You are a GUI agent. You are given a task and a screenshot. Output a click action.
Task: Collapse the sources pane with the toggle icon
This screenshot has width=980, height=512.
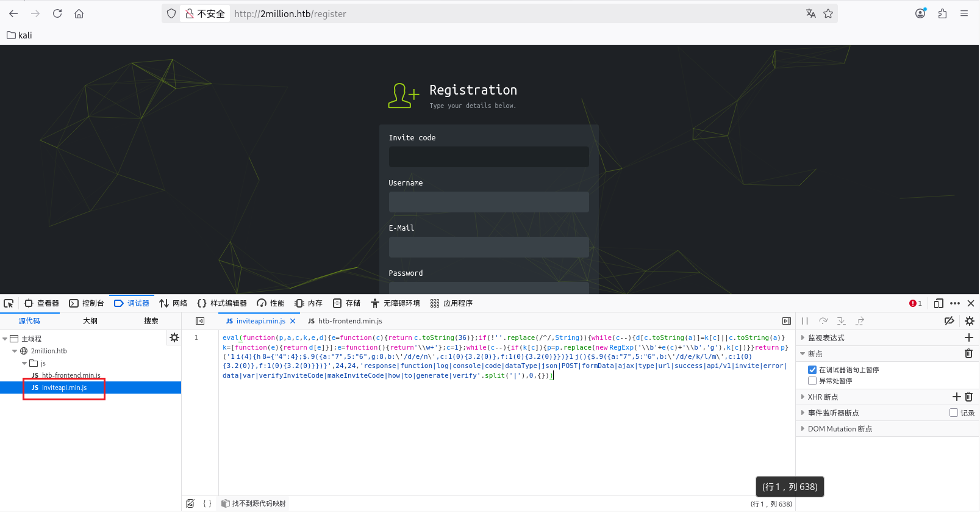(200, 321)
